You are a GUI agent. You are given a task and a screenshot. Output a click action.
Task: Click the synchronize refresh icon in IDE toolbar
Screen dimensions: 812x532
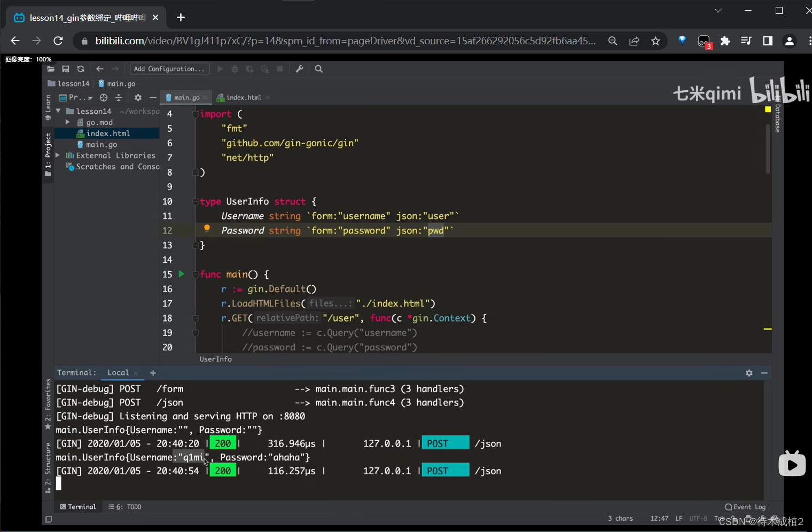coord(81,69)
